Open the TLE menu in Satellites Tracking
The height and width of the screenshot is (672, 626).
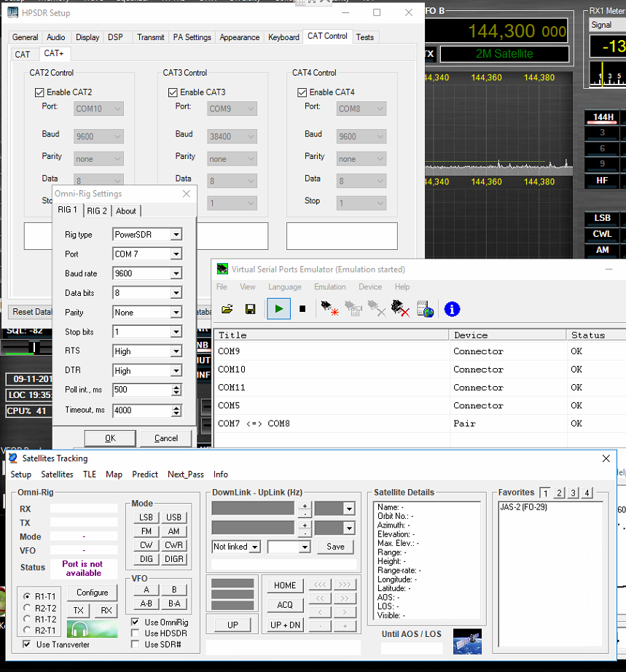(90, 474)
